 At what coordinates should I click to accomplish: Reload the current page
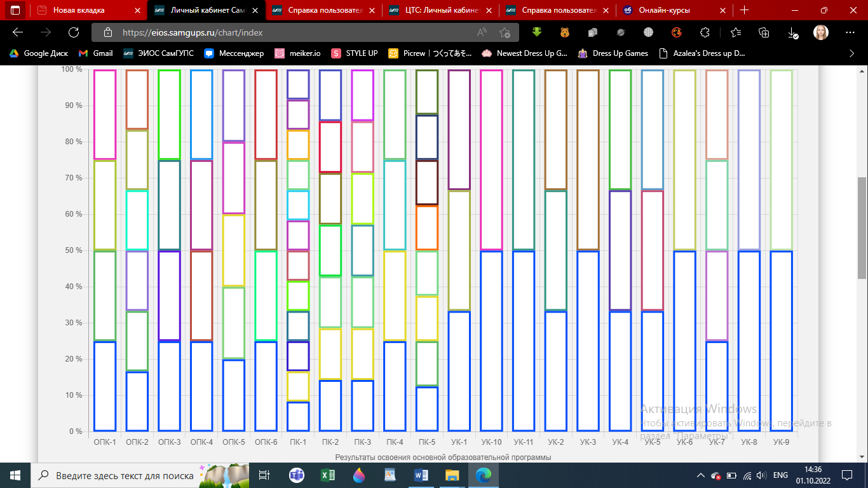73,32
